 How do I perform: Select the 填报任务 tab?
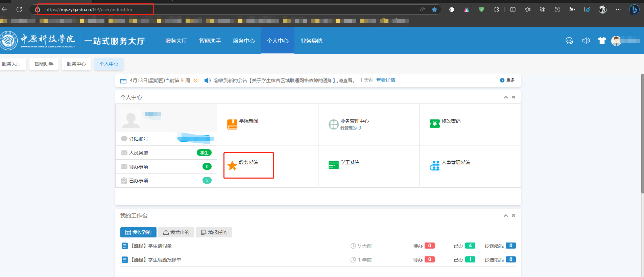coord(214,232)
